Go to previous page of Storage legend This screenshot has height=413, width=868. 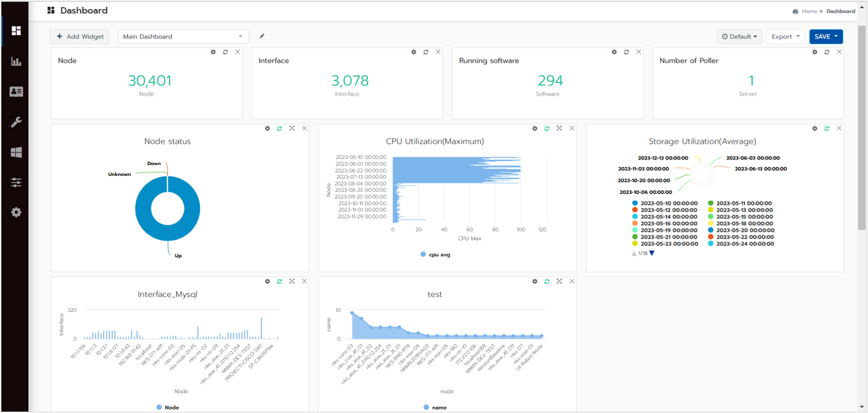(x=633, y=254)
